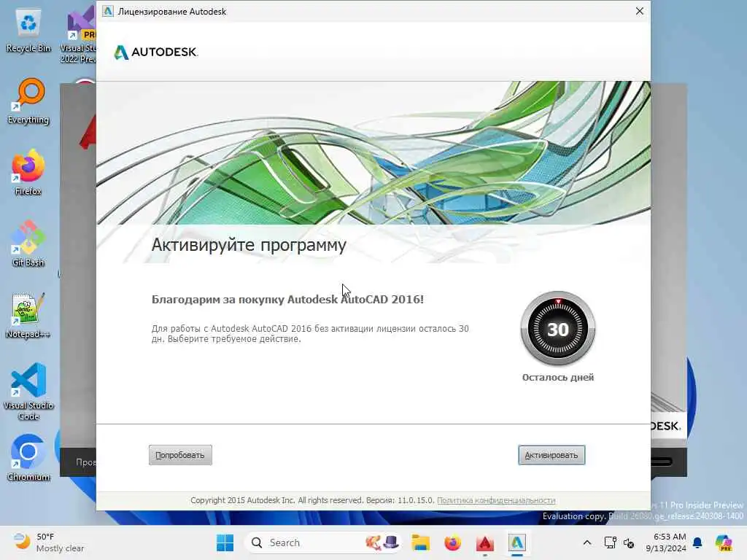Click the display/network tray icon
Image resolution: width=747 pixels, height=560 pixels.
(610, 542)
